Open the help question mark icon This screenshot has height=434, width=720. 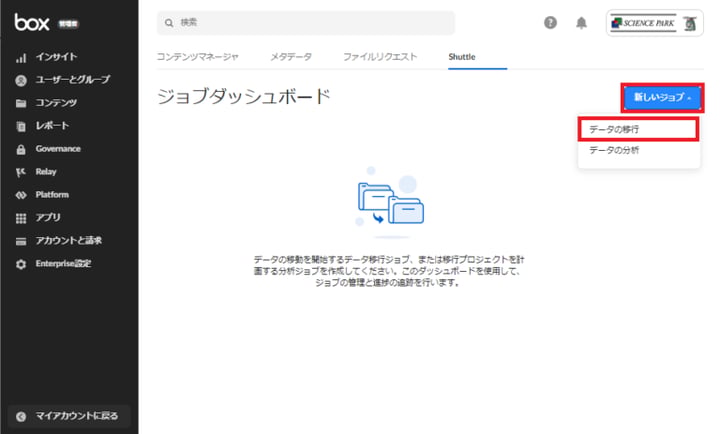[550, 23]
